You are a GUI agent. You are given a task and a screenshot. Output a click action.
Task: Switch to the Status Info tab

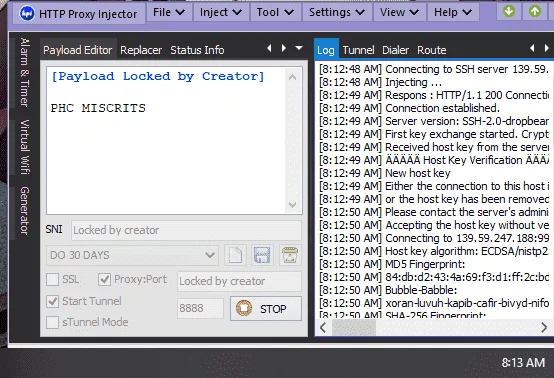click(197, 50)
